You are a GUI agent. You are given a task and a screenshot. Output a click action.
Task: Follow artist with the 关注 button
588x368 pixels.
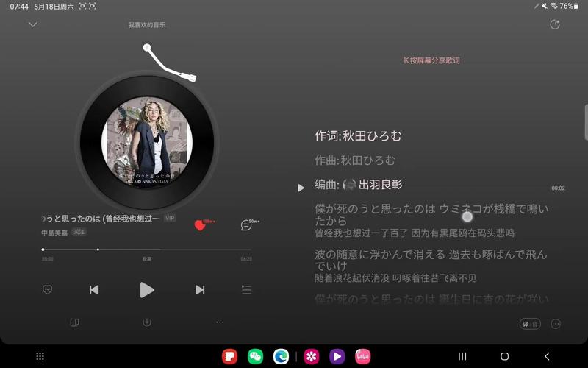pos(79,232)
